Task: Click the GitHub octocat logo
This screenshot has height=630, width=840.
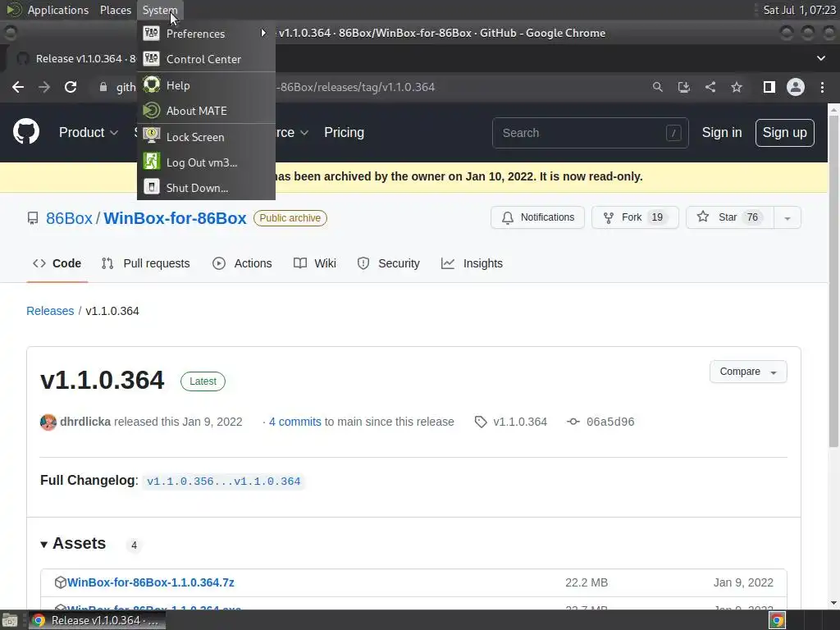Action: tap(26, 132)
